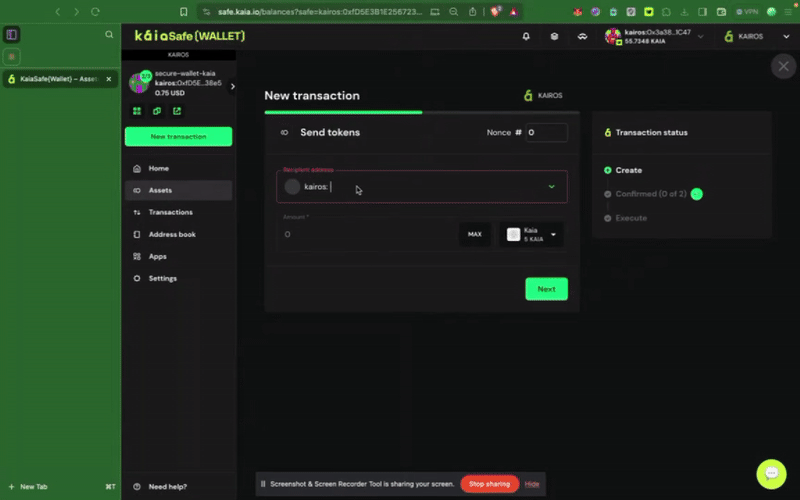Click the Amount input field
This screenshot has width=800, height=500.
[369, 234]
